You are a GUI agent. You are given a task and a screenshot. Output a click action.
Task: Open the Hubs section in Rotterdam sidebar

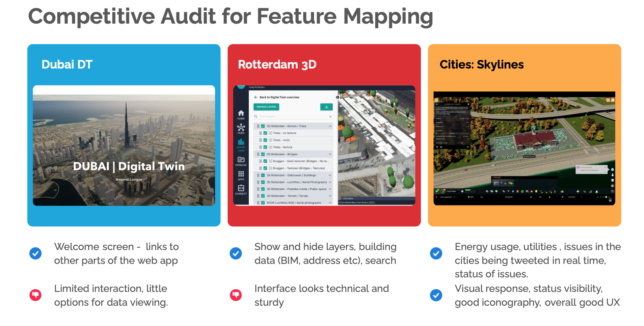pyautogui.click(x=241, y=129)
